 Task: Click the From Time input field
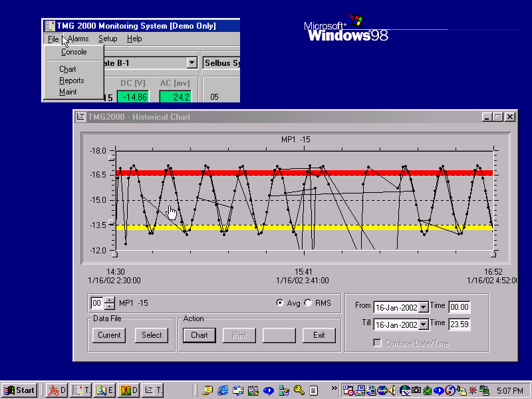pyautogui.click(x=459, y=307)
